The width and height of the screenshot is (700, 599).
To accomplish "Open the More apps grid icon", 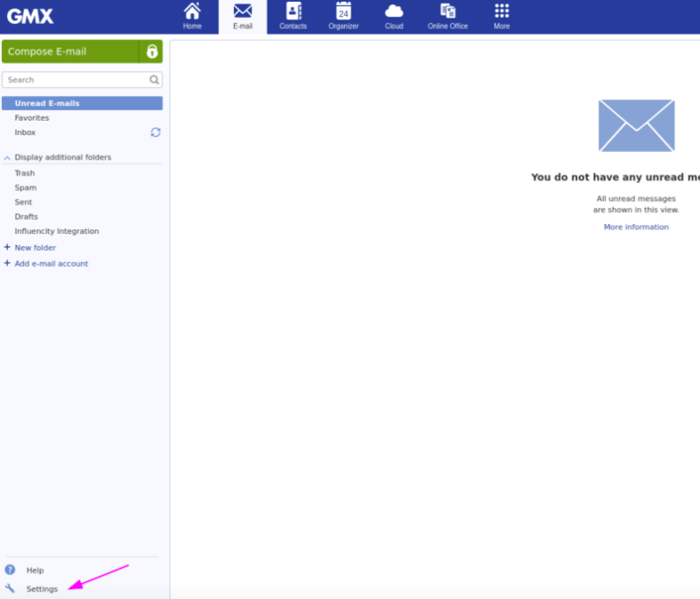I will pos(502,12).
